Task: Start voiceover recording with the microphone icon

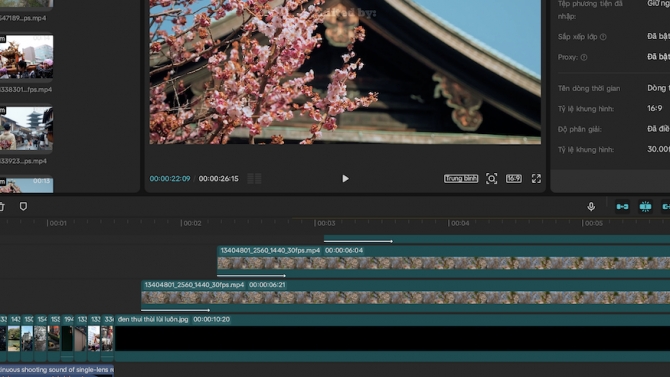Action: tap(591, 206)
